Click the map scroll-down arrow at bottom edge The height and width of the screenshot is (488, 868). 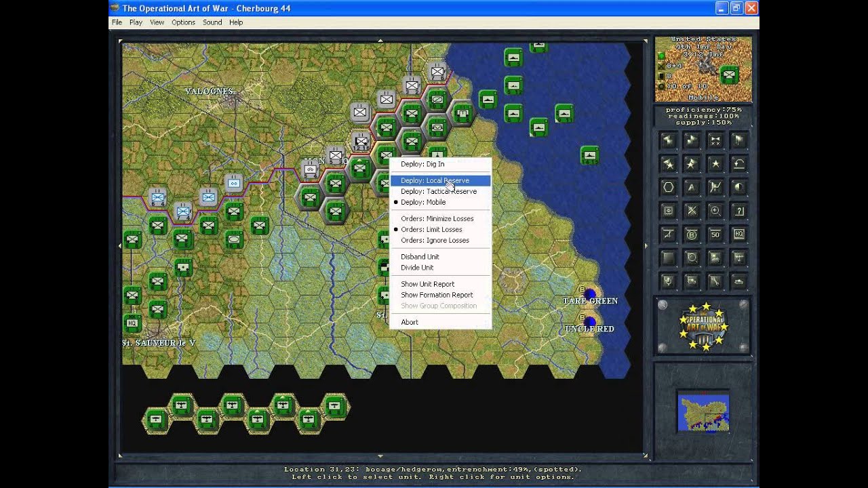point(380,456)
